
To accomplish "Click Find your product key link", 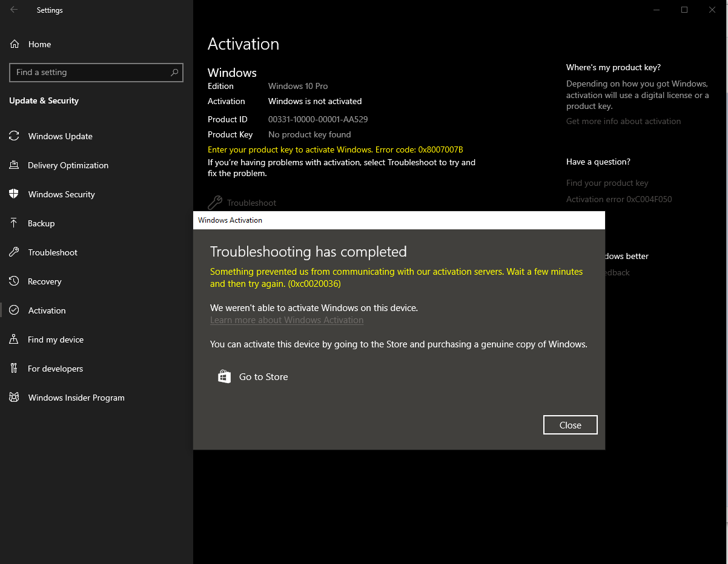I will (607, 183).
